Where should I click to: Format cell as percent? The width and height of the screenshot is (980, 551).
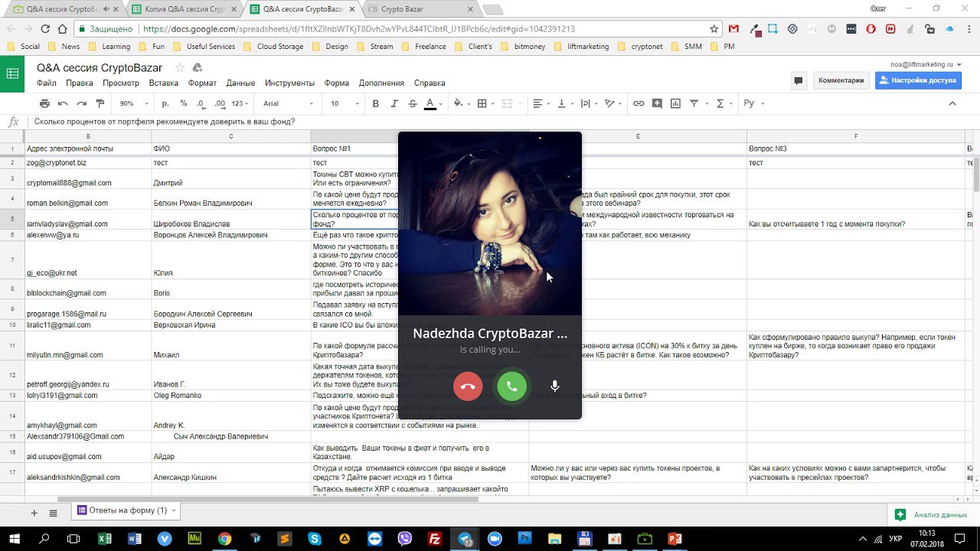(184, 103)
